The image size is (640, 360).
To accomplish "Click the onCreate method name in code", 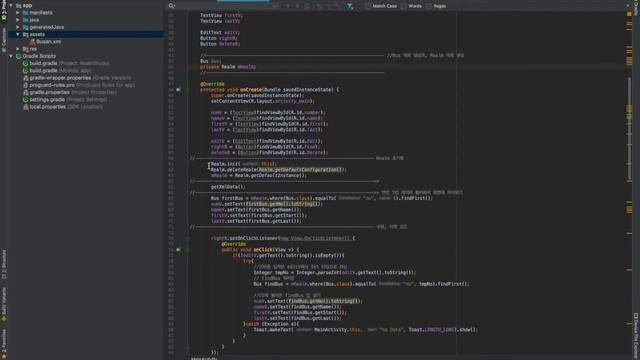I will (251, 89).
